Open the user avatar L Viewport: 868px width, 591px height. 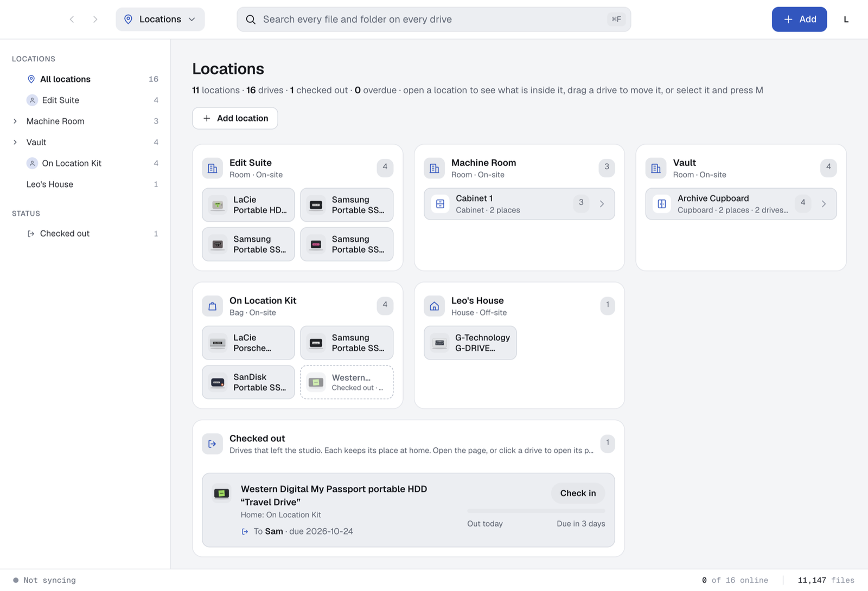846,20
